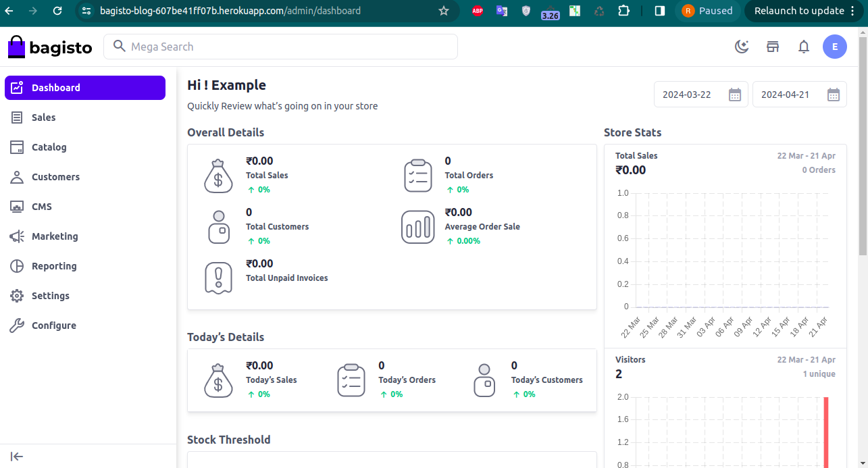868x468 pixels.
Task: Open notifications bell
Action: (x=804, y=47)
